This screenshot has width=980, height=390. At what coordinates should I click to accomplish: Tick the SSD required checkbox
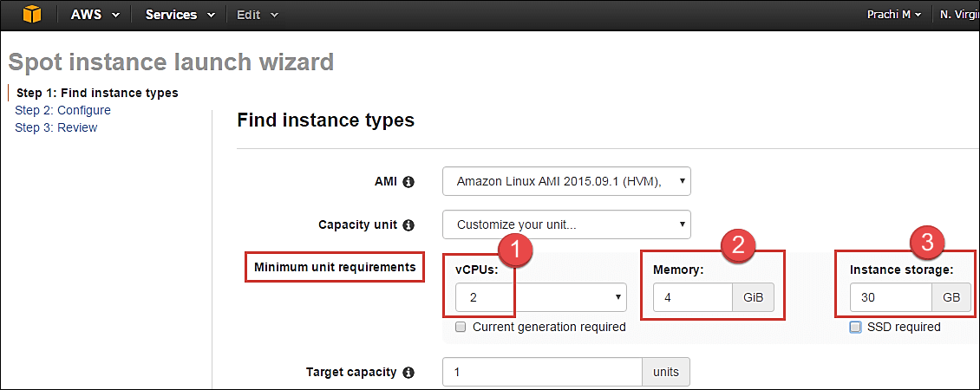tap(856, 328)
